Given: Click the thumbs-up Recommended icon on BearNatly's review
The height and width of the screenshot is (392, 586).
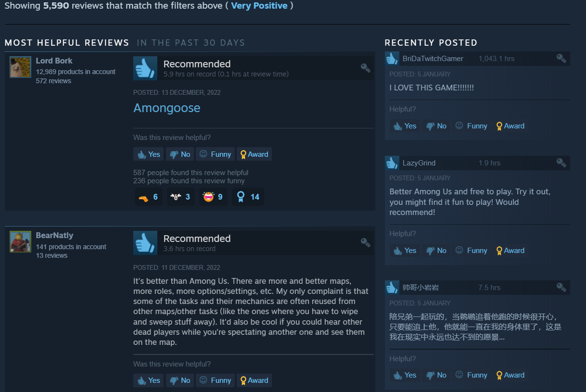Looking at the screenshot, I should pyautogui.click(x=145, y=243).
